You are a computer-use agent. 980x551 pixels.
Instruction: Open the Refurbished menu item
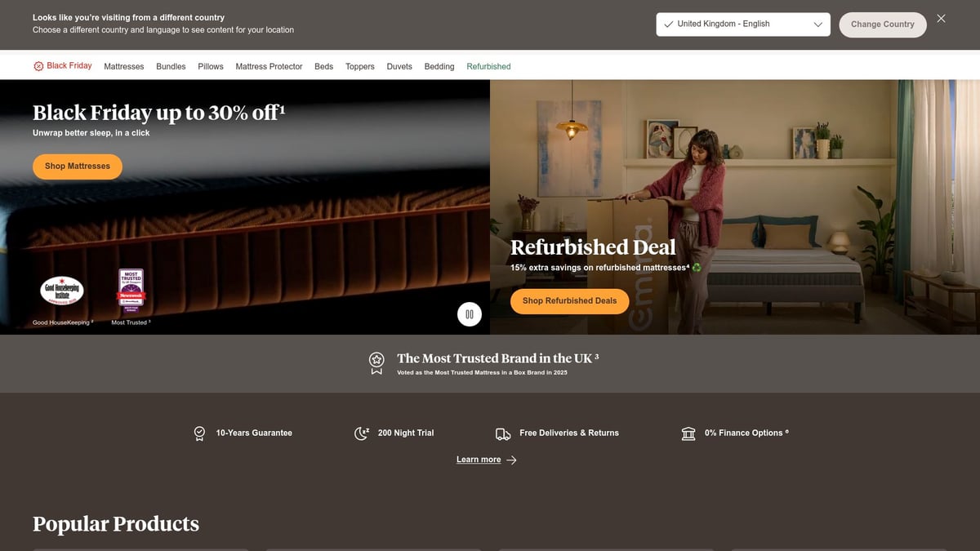tap(488, 67)
